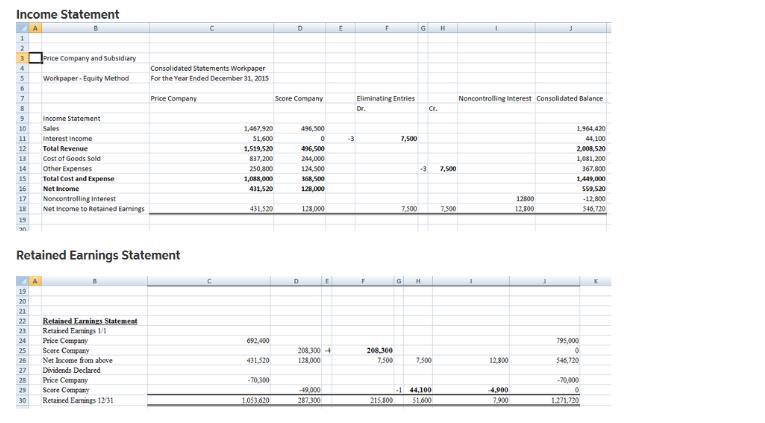765x423 pixels.
Task: Select the consolidated value 795,000
Action: tap(567, 341)
